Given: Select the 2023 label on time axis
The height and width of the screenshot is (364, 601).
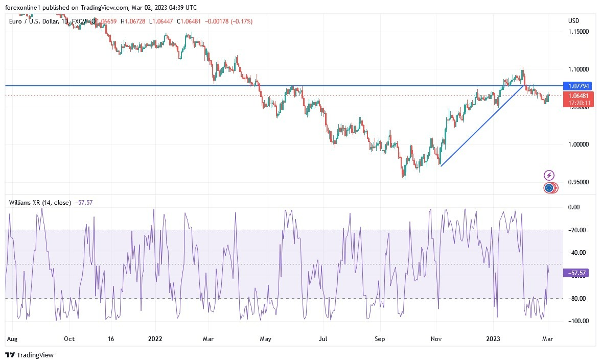Looking at the screenshot, I should click(493, 338).
